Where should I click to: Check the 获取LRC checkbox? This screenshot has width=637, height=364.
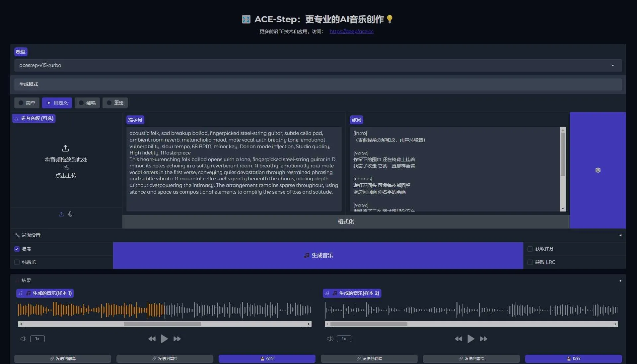(x=530, y=262)
